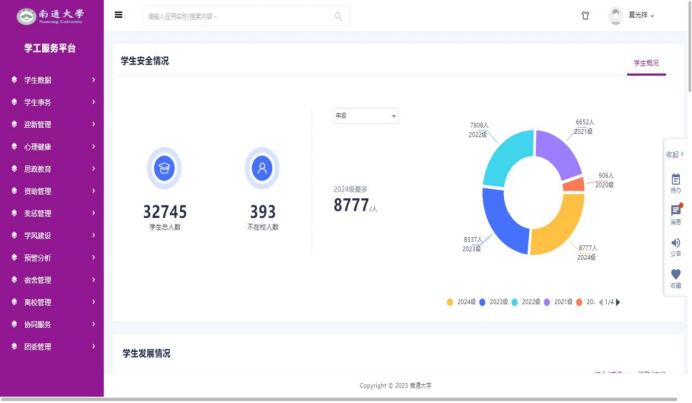Toggle 2024级 legend item in chart
Viewport: 692px width, 403px height.
pos(462,302)
